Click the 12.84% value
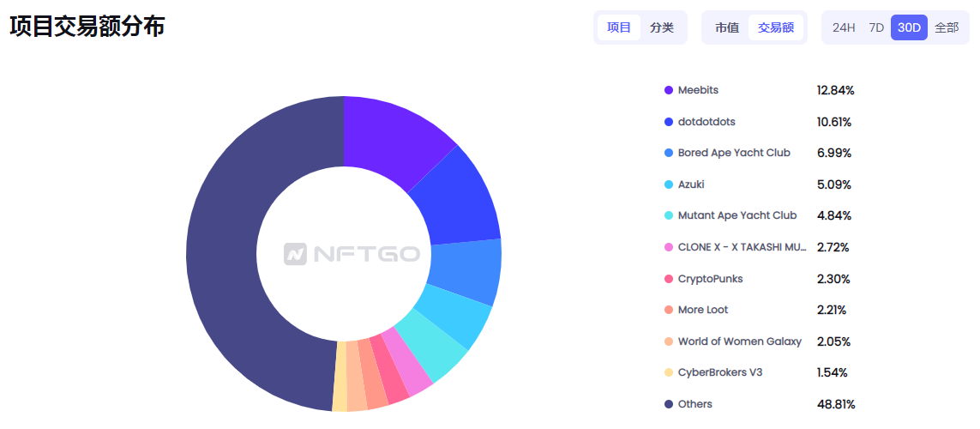Image resolution: width=980 pixels, height=429 pixels. 835,90
